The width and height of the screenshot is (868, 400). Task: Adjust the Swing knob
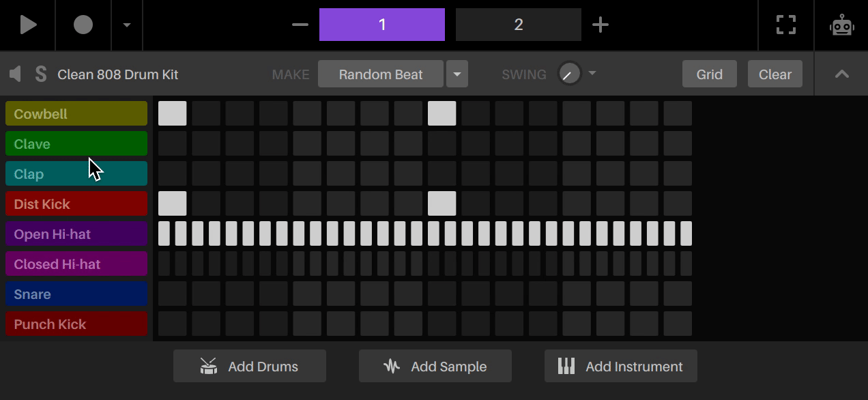point(570,74)
